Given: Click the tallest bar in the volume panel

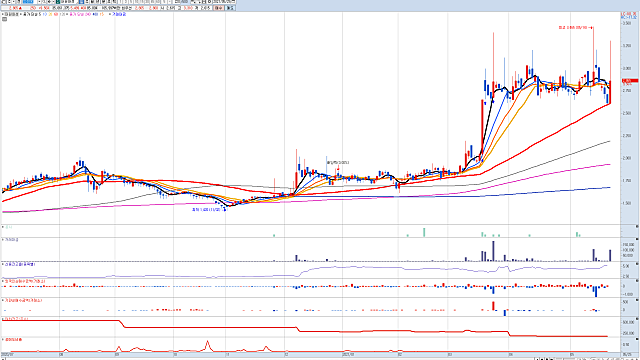Looking at the screenshot, I should (493, 251).
